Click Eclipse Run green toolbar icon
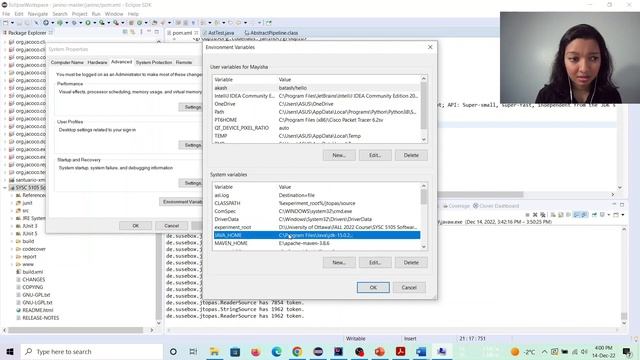The height and width of the screenshot is (360, 640). click(88, 23)
